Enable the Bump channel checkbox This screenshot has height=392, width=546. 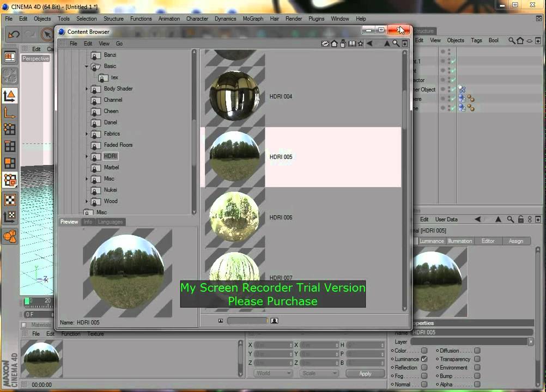pyautogui.click(x=477, y=376)
